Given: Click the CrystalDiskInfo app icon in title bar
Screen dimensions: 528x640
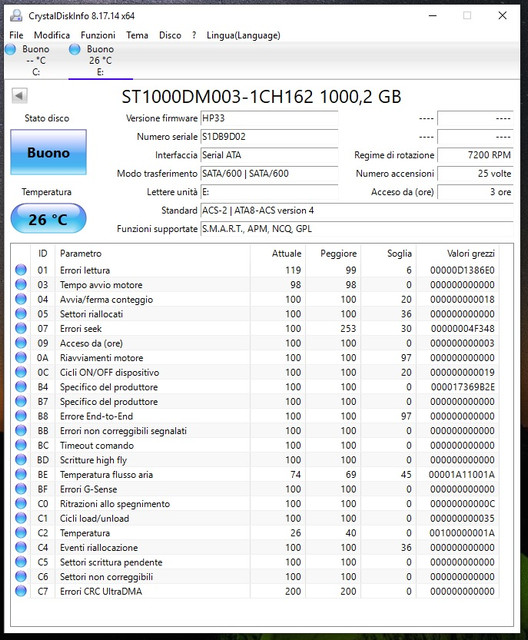Looking at the screenshot, I should pyautogui.click(x=16, y=16).
